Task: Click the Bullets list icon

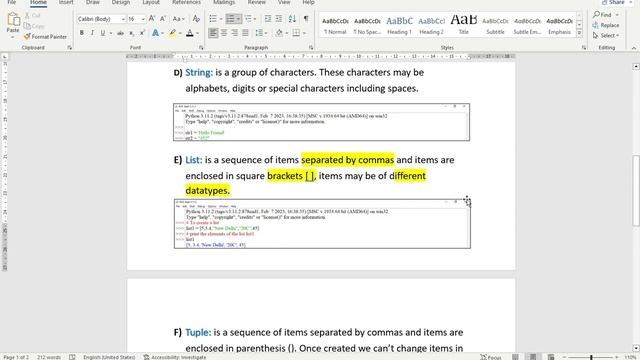Action: [x=213, y=19]
